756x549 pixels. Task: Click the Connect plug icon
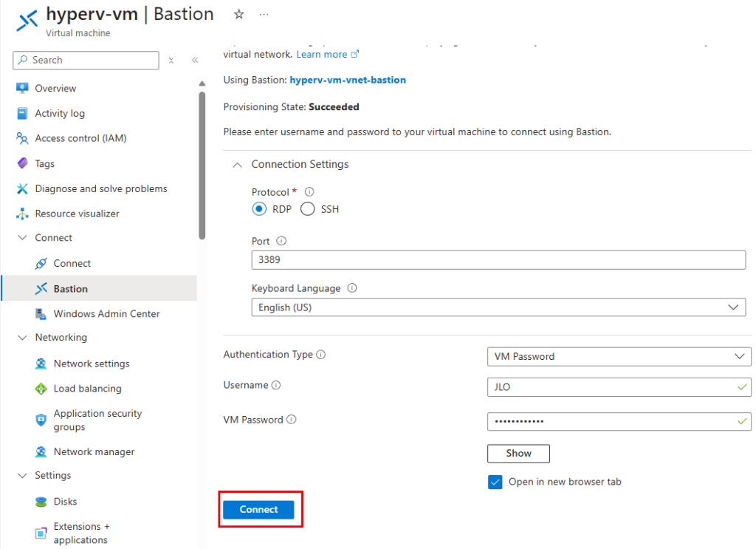point(41,263)
